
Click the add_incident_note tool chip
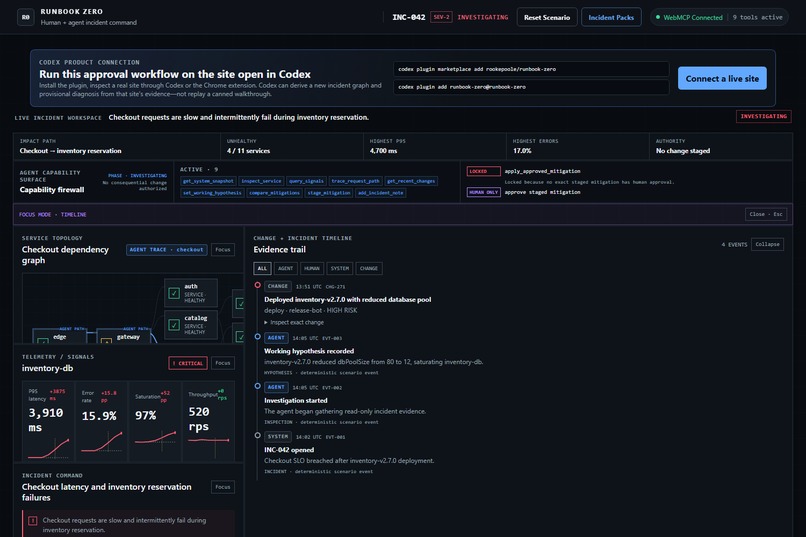(381, 193)
